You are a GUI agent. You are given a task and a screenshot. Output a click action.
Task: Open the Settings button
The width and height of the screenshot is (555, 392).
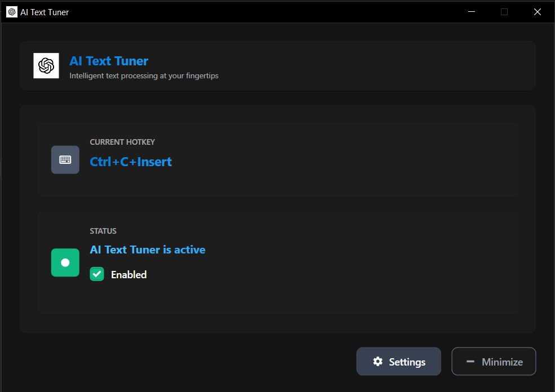(x=398, y=361)
